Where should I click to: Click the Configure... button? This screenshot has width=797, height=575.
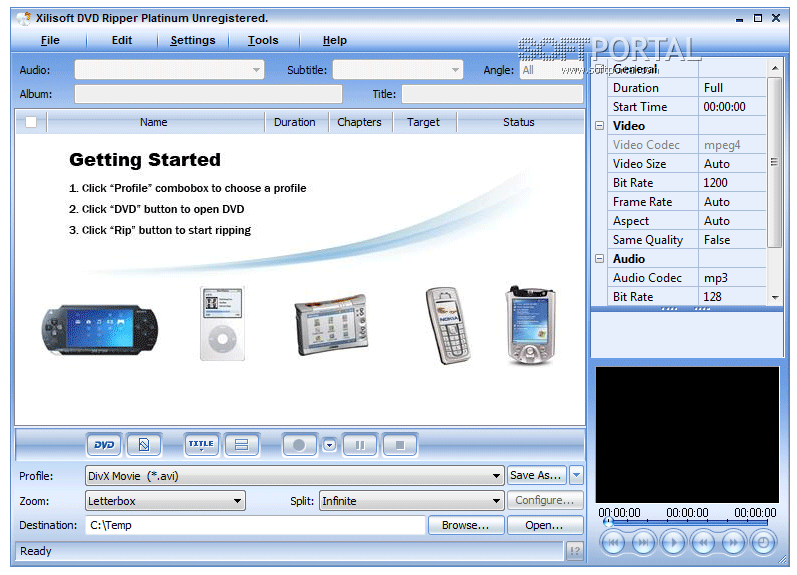point(545,500)
